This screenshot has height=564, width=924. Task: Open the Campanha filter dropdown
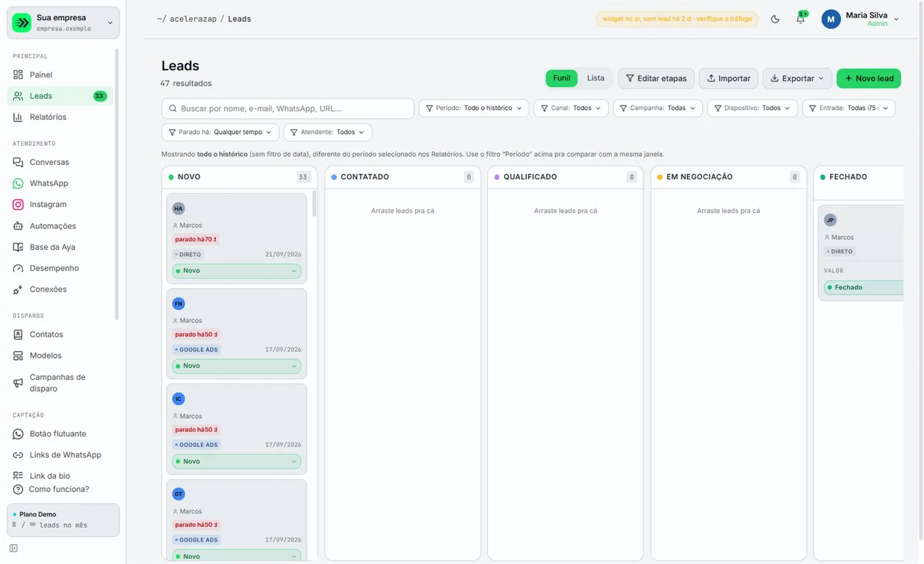(x=658, y=108)
